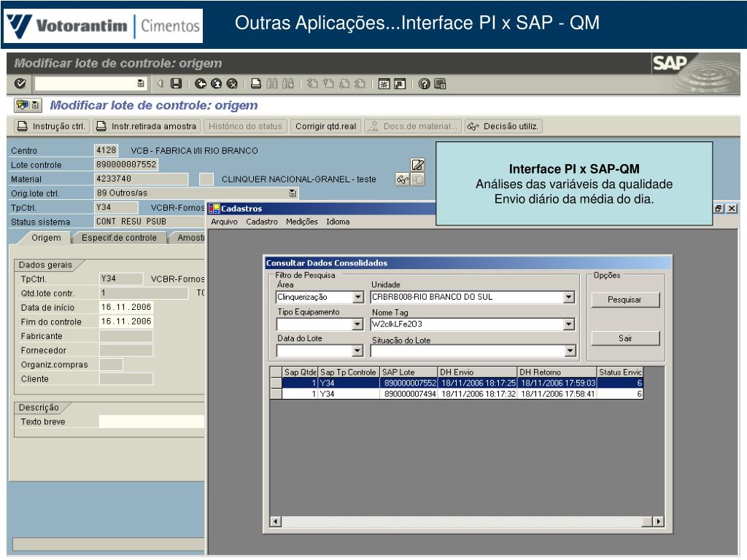Click the grid's horizontal scrollbar left arrow
Image resolution: width=747 pixels, height=560 pixels.
275,521
